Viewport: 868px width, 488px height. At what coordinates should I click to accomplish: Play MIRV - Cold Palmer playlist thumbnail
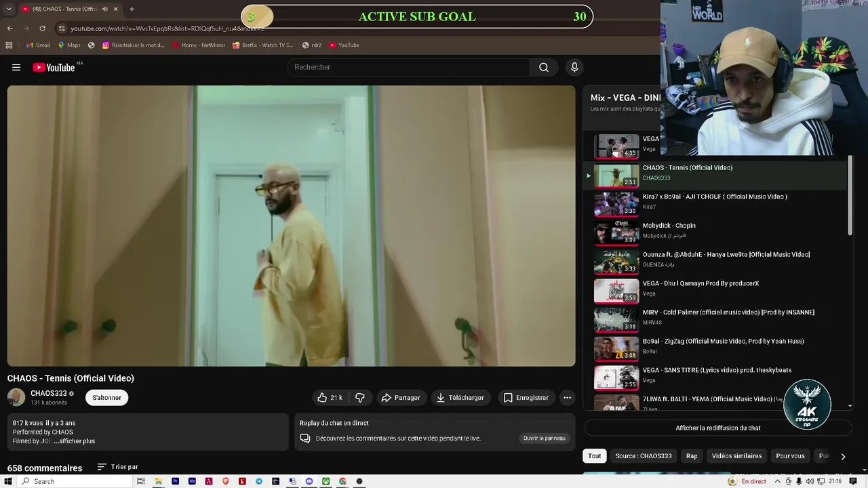pos(616,319)
